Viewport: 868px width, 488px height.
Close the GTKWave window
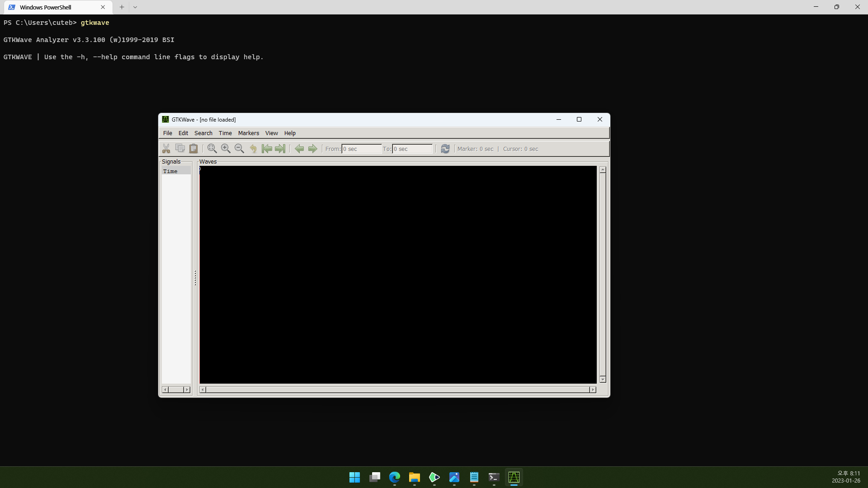(x=600, y=119)
